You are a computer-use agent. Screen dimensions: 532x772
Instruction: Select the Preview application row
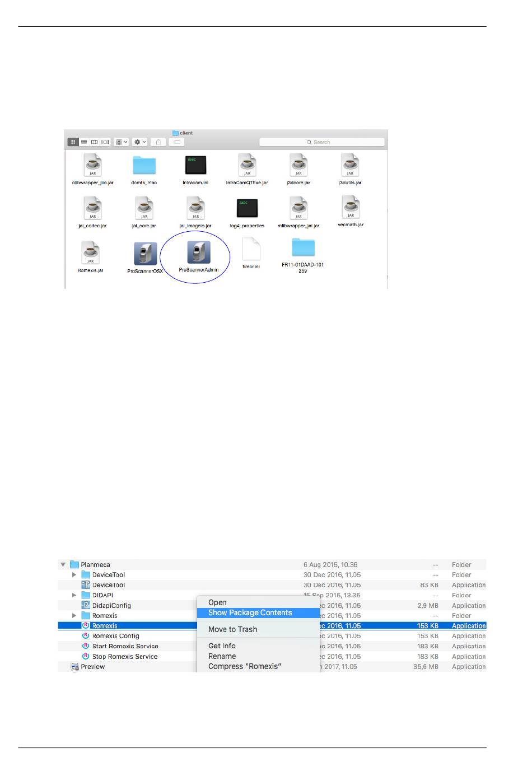point(272,667)
